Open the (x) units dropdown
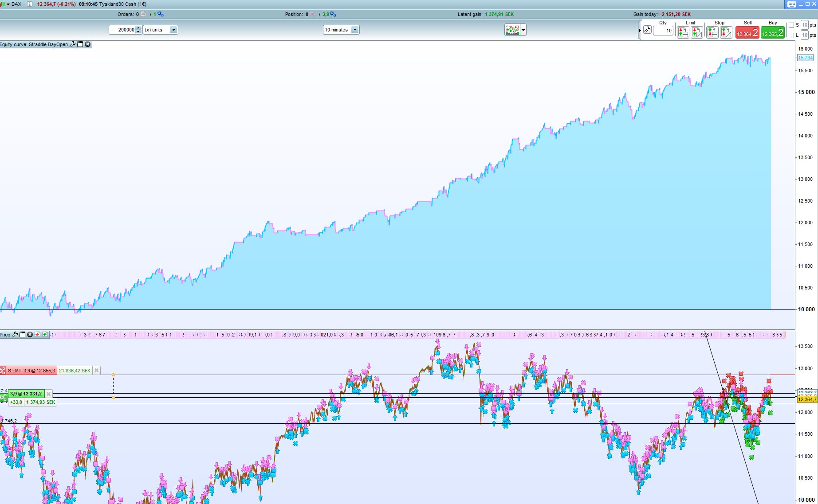818x504 pixels. (x=161, y=30)
